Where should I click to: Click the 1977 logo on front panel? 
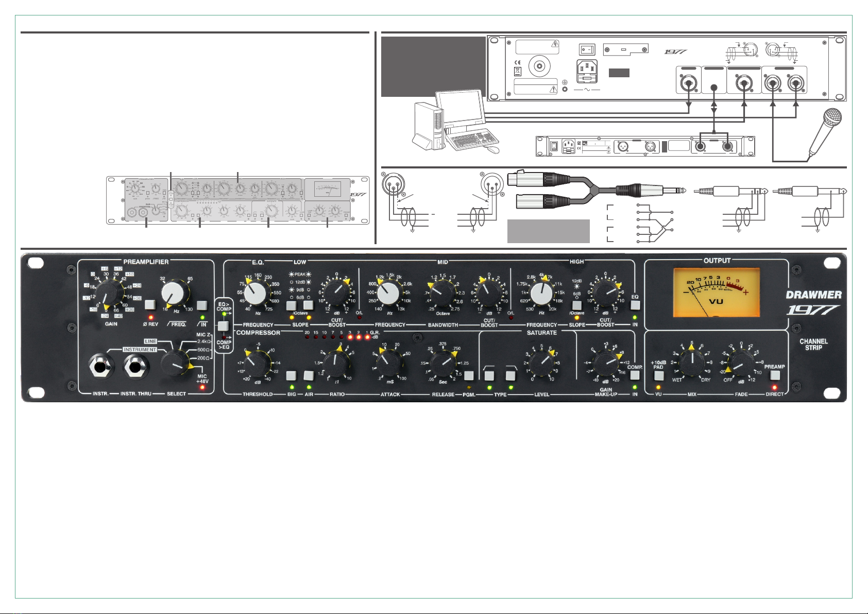click(813, 310)
